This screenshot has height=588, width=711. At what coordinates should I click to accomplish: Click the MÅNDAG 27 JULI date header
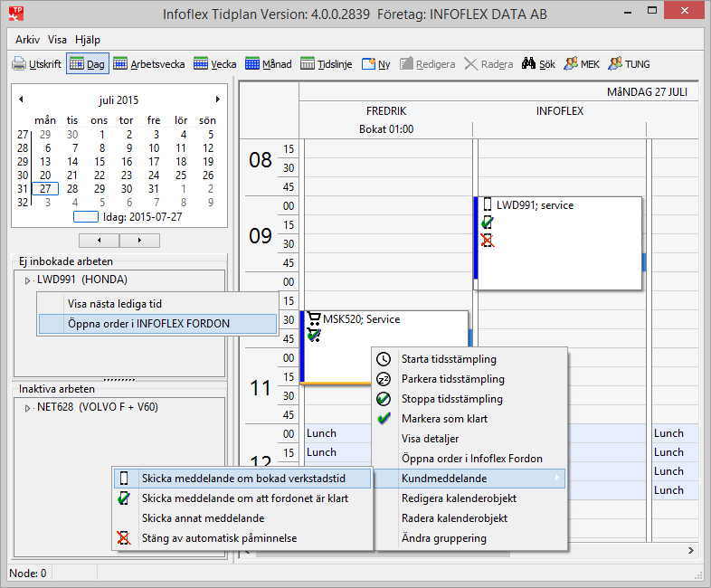tap(647, 92)
